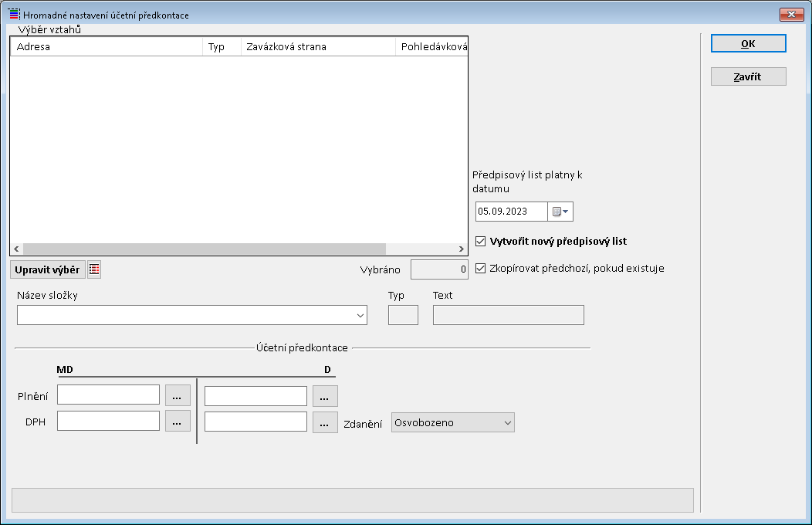Toggle Vytvořit nový předpisový list checkbox

[481, 241]
